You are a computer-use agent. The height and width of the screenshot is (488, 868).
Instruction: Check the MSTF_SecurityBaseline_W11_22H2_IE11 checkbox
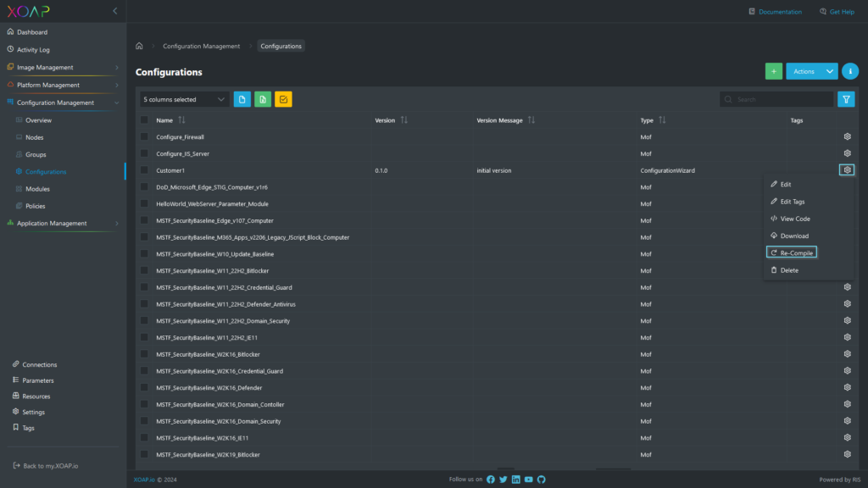pyautogui.click(x=144, y=337)
